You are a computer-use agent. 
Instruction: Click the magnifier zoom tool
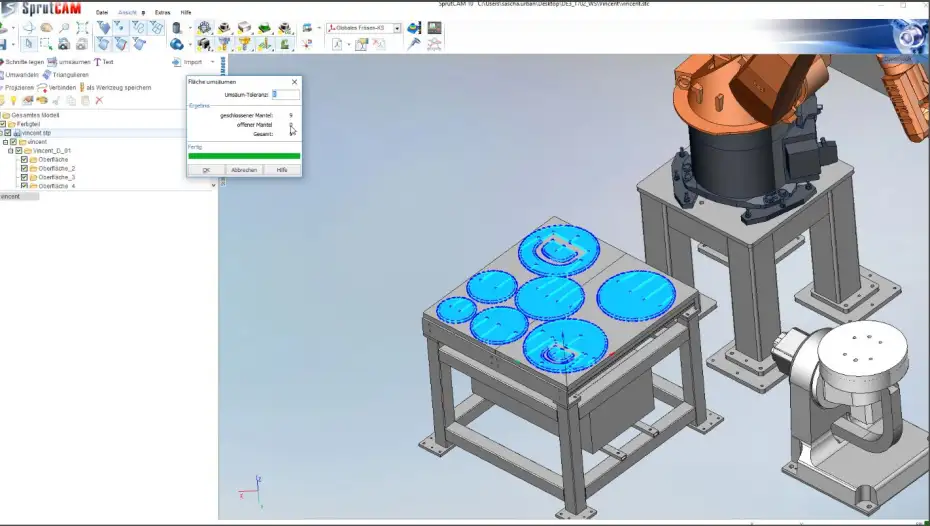pyautogui.click(x=64, y=27)
